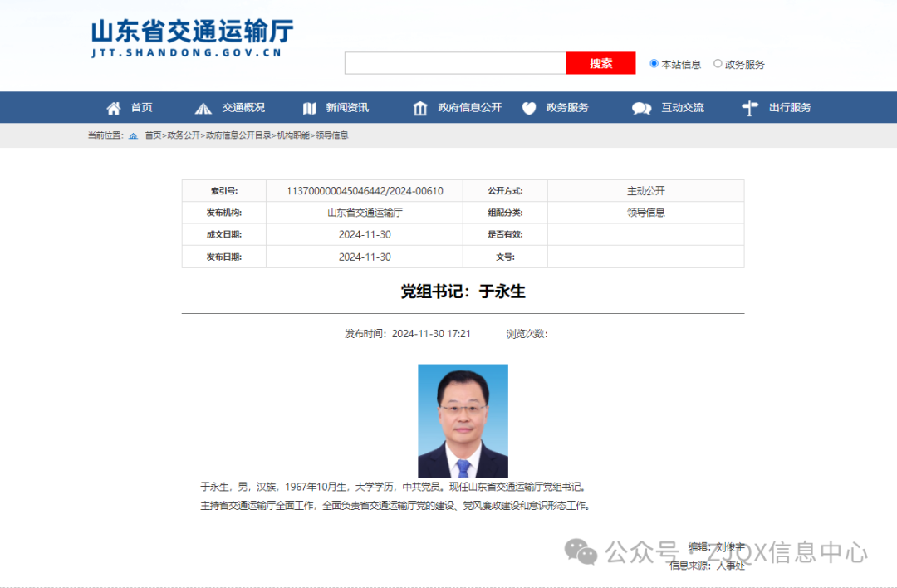The height and width of the screenshot is (588, 897).
Task: Open the 政务公开 breadcrumb link
Action: coord(184,135)
